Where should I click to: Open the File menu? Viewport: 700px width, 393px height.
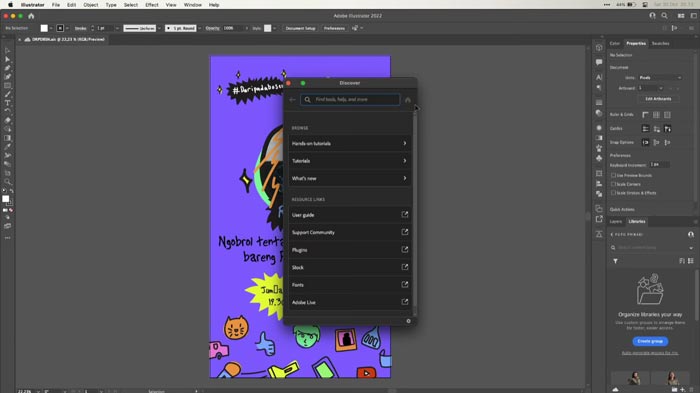pyautogui.click(x=56, y=5)
